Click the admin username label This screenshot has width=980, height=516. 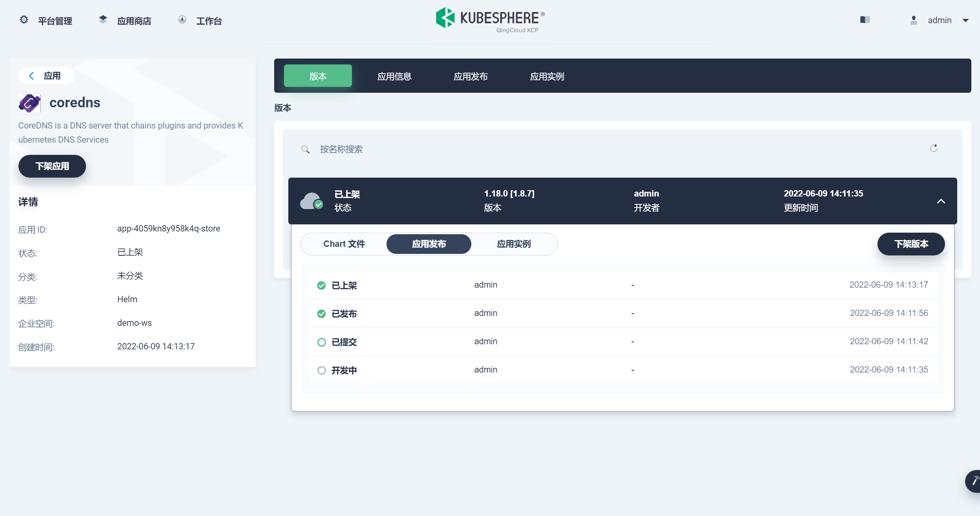(x=940, y=20)
